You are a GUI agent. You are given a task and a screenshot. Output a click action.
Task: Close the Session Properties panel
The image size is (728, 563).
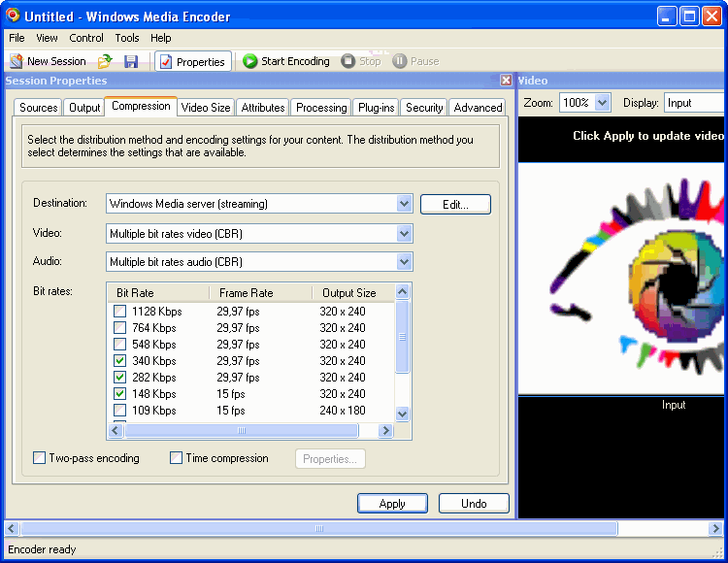[x=506, y=81]
